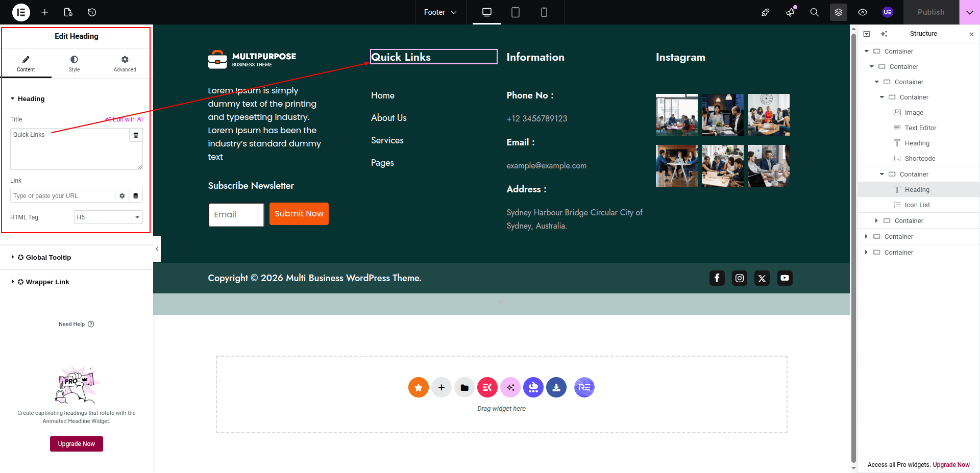Switch to desktop preview mode
This screenshot has width=980, height=473.
click(487, 12)
